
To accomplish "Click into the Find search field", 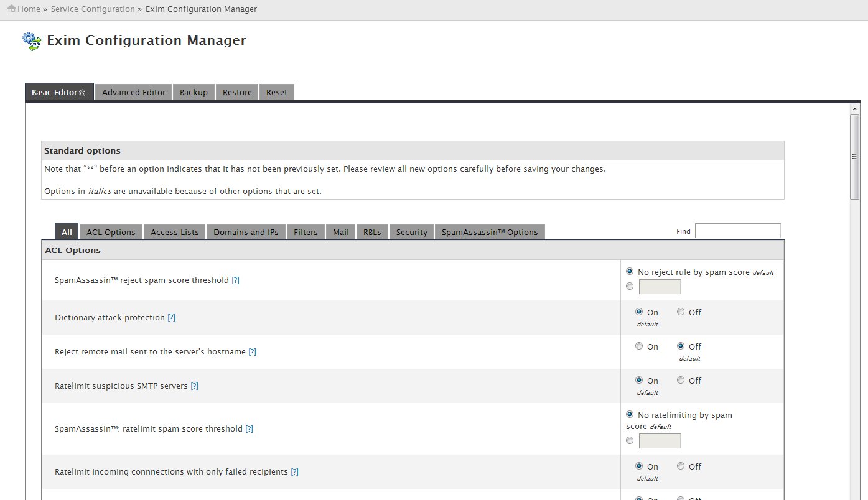I will click(737, 231).
